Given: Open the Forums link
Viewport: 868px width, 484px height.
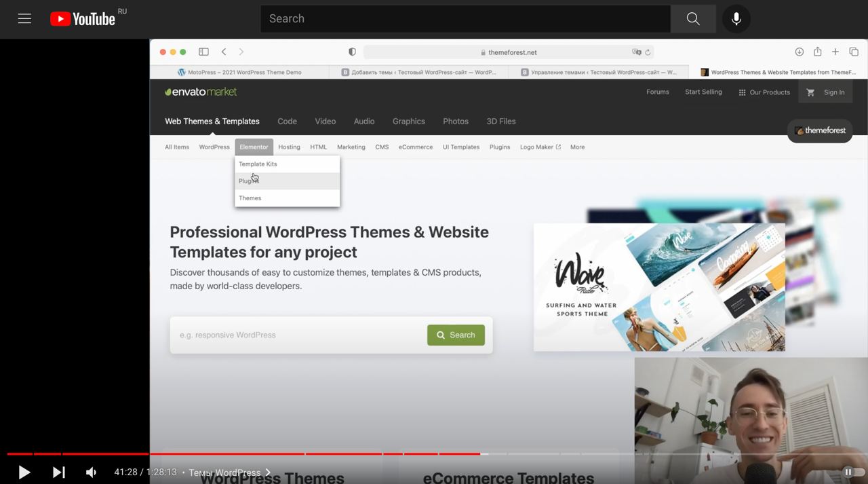Looking at the screenshot, I should (658, 92).
